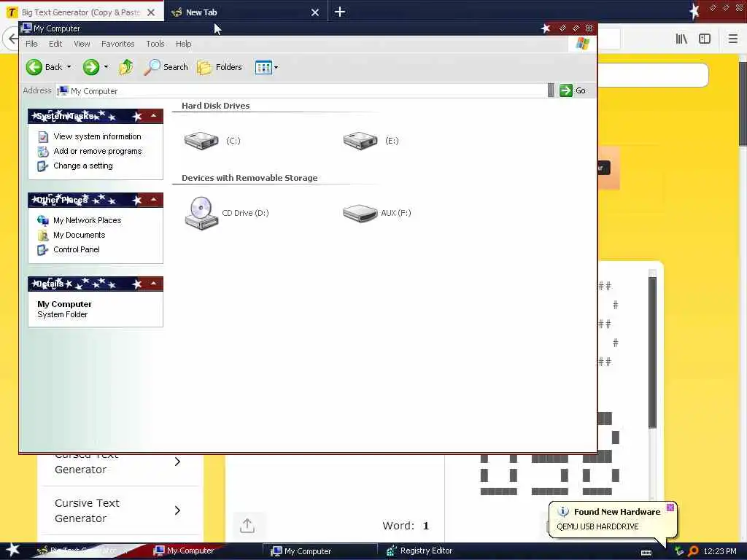747x560 pixels.
Task: Click the browser page vertical scrollbar
Action: pos(743,105)
